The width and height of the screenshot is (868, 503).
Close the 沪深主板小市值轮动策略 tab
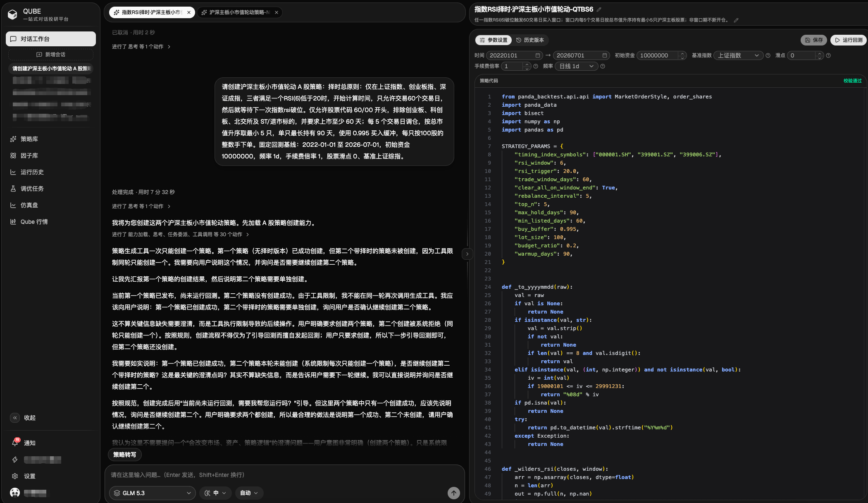[277, 12]
